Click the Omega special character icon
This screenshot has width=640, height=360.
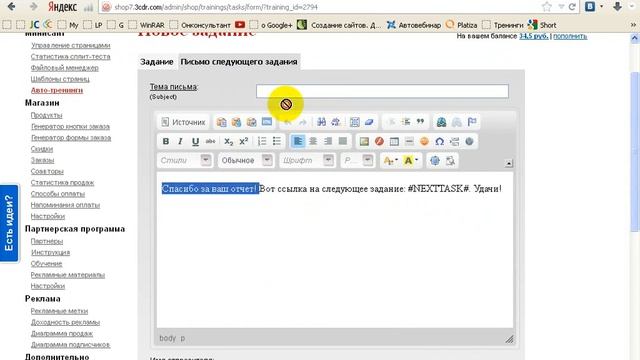click(440, 141)
